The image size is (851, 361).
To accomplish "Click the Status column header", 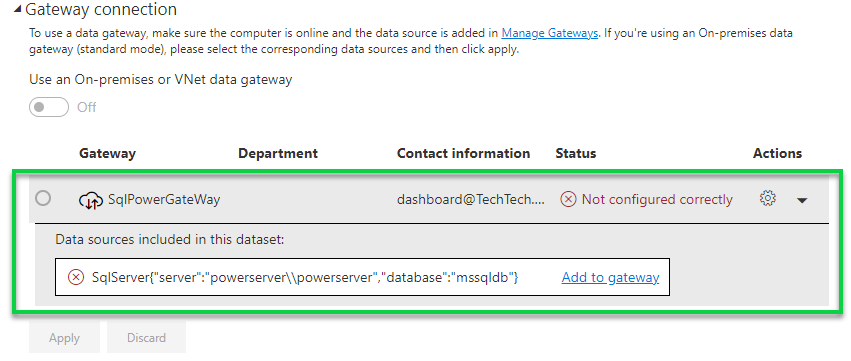I will [x=576, y=154].
